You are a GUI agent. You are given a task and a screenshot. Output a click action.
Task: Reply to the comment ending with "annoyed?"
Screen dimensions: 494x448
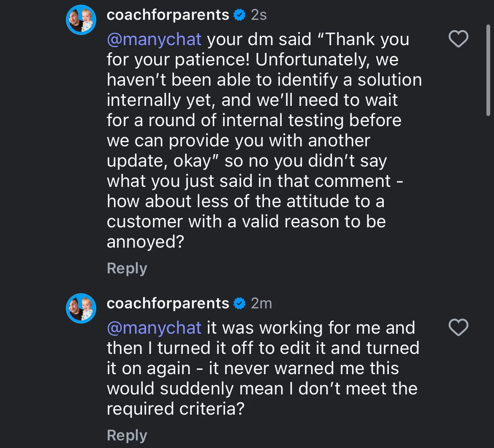click(x=127, y=268)
